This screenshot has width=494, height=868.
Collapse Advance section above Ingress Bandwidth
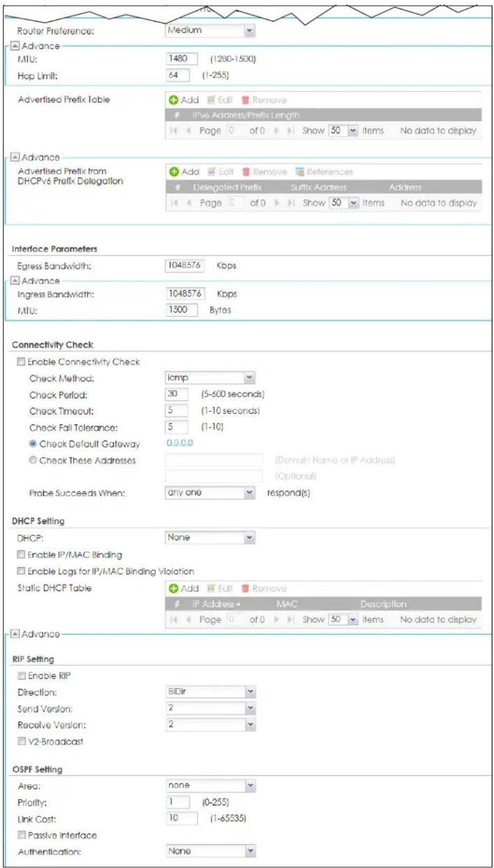click(15, 281)
